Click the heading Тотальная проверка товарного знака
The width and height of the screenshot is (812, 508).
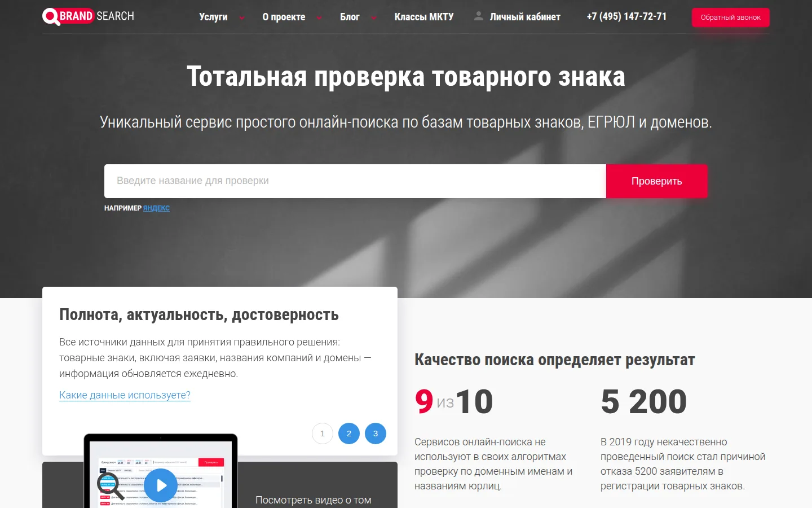click(406, 77)
